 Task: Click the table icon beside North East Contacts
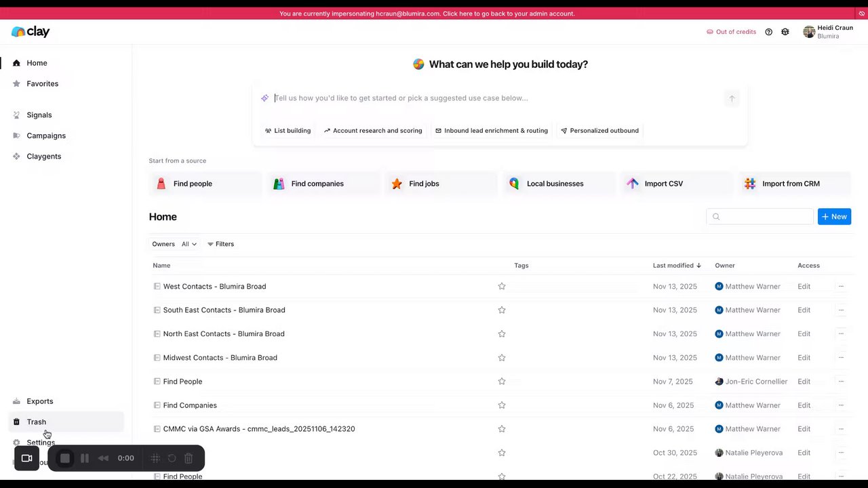[157, 334]
